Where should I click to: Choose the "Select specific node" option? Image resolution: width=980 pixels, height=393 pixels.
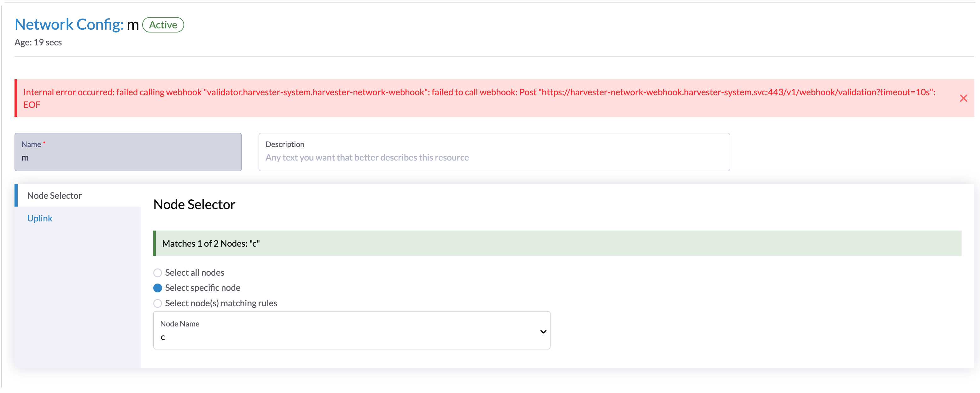158,288
